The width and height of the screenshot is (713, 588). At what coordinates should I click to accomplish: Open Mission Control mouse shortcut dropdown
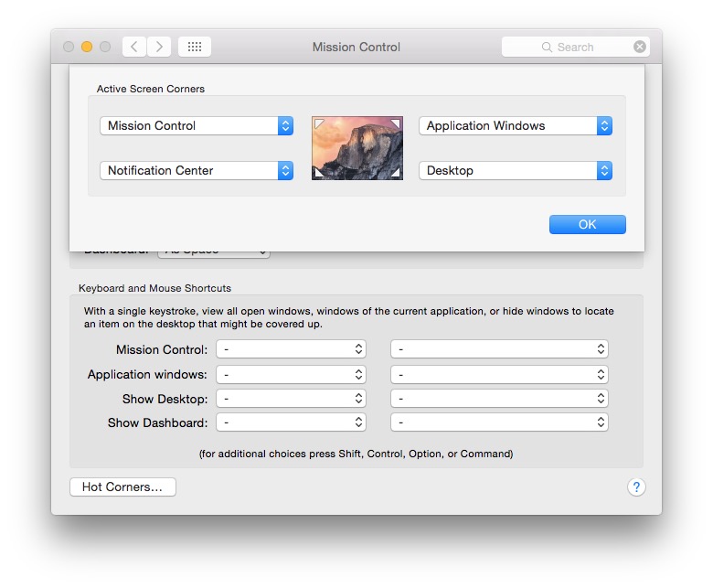(499, 349)
